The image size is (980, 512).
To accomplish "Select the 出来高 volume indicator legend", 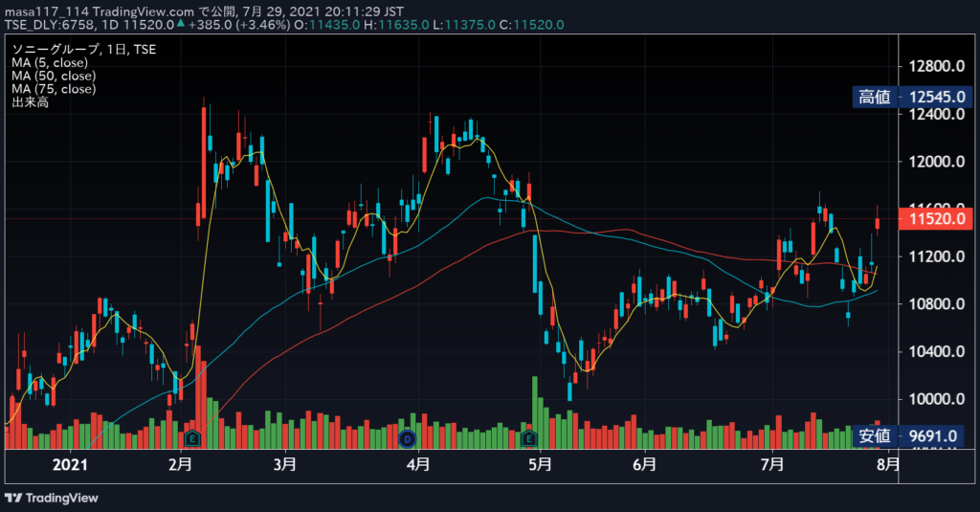I will 30,101.
